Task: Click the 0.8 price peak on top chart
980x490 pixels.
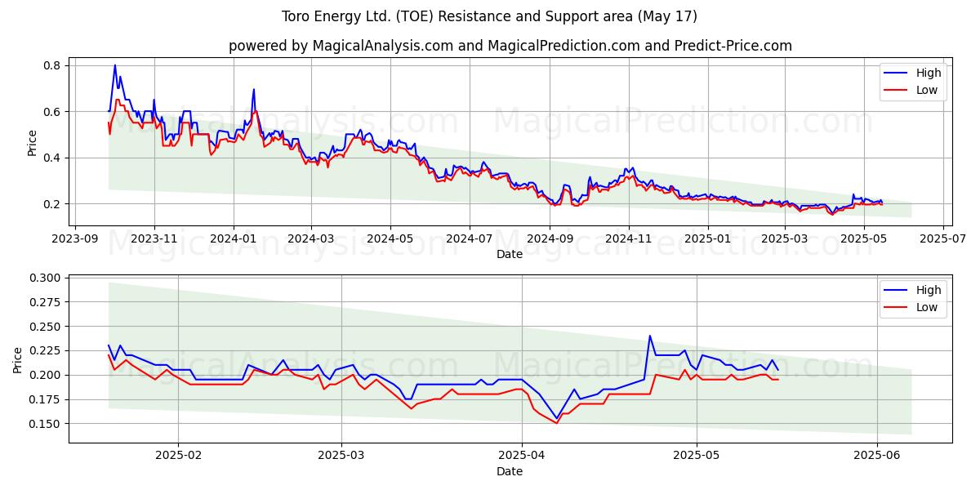Action: pos(115,65)
